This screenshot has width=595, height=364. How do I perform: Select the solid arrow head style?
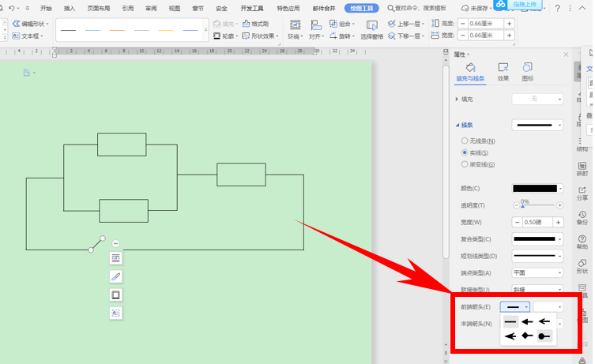[527, 322]
